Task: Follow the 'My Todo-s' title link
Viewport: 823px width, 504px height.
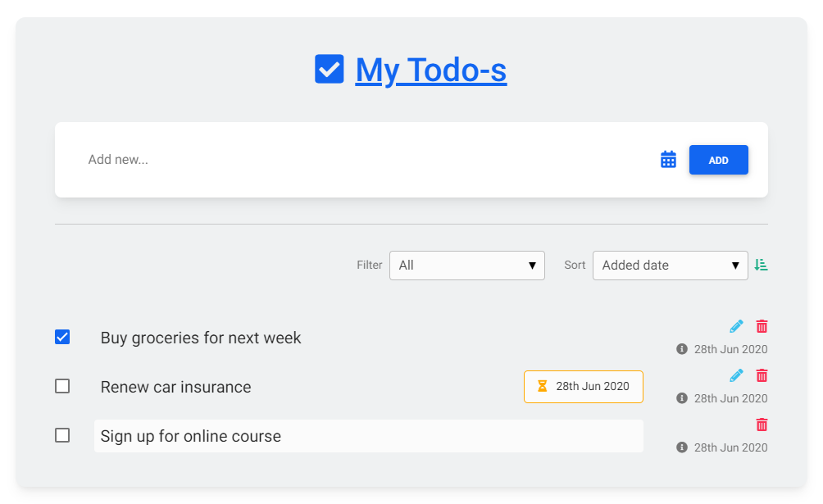Action: pyautogui.click(x=430, y=70)
